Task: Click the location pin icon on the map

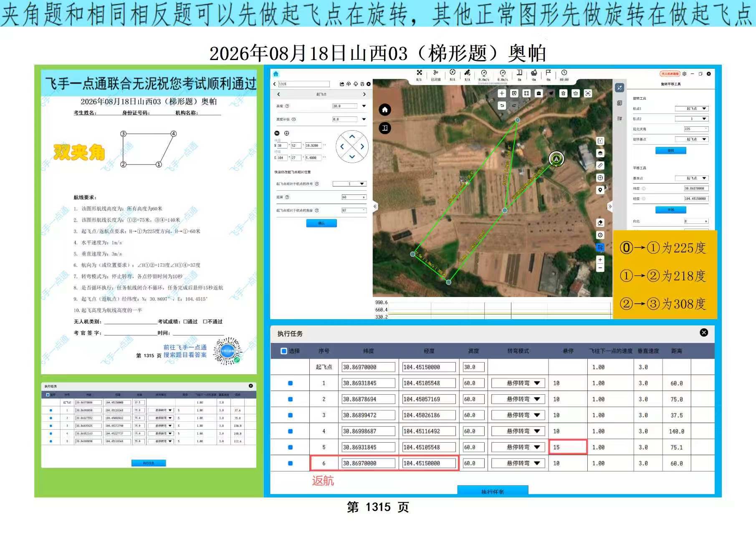Action: pos(600,190)
